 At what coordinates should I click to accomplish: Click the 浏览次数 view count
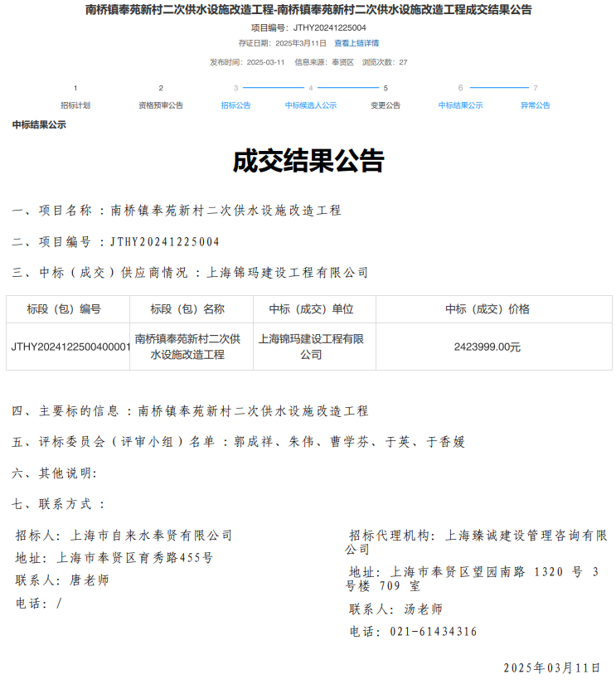(385, 62)
